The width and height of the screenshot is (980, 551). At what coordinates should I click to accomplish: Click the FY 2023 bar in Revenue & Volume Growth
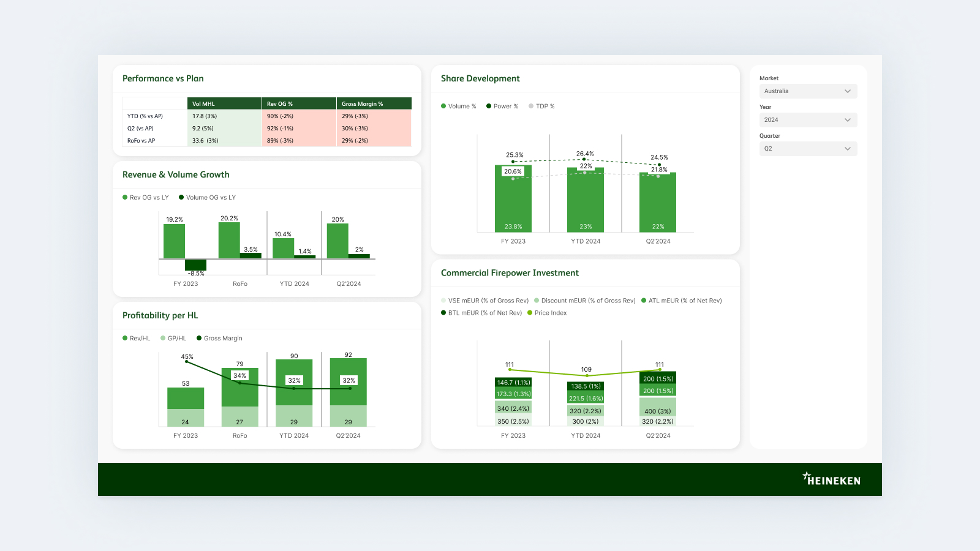(173, 242)
